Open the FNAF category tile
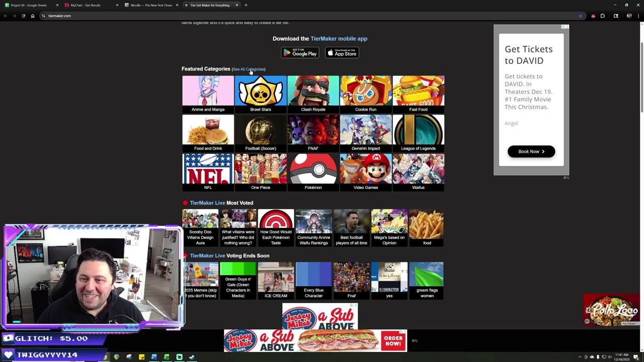The height and width of the screenshot is (362, 644). [313, 133]
